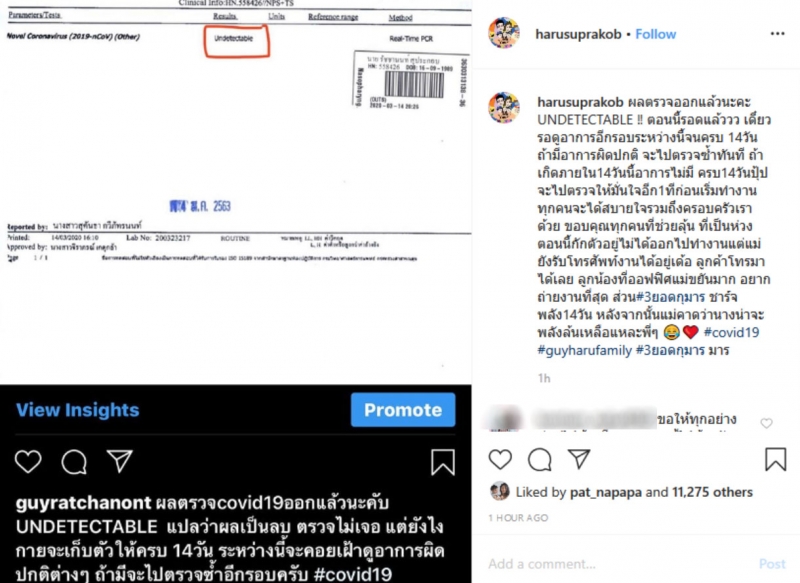
Task: Share guyratchanont post via paper plane icon
Action: point(120,461)
